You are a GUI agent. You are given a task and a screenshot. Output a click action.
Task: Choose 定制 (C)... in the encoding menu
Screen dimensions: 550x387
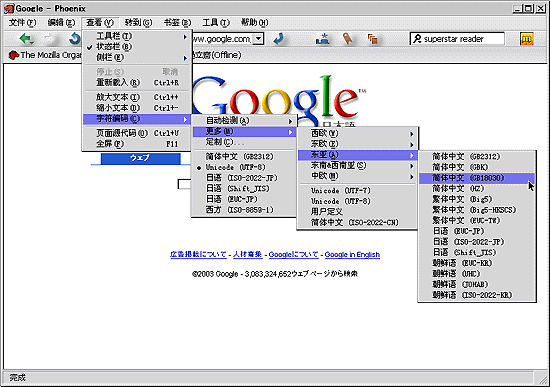[x=244, y=142]
